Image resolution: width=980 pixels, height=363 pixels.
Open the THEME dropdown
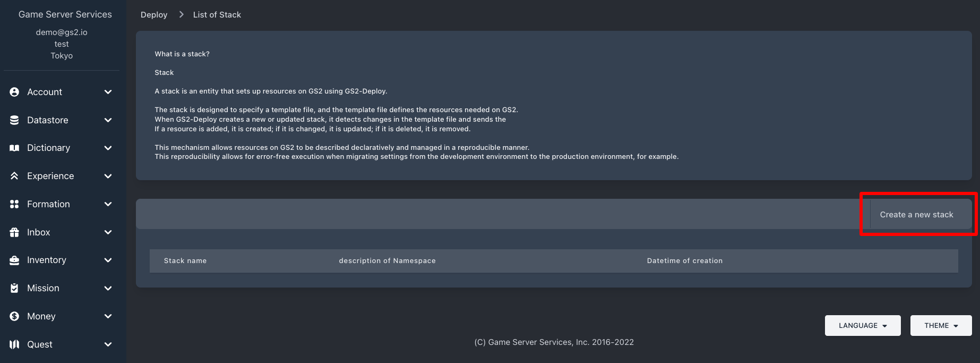[941, 325]
